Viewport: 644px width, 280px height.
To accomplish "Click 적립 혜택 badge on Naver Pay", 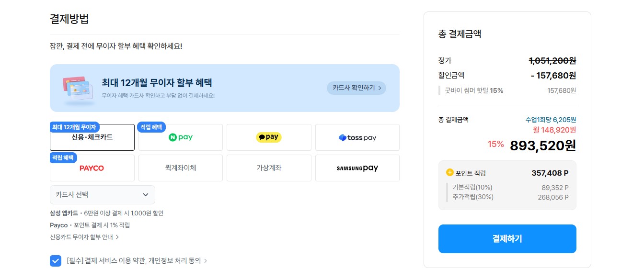I will coord(152,127).
